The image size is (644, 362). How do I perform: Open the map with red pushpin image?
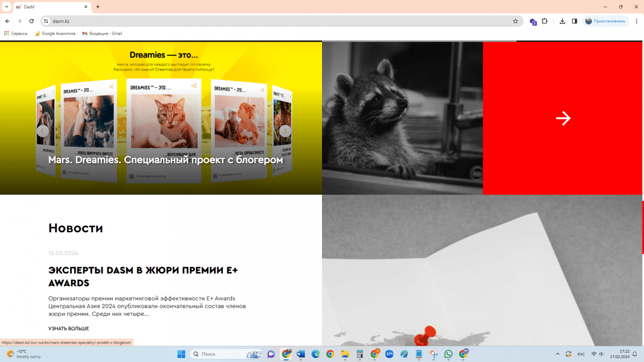tap(482, 270)
